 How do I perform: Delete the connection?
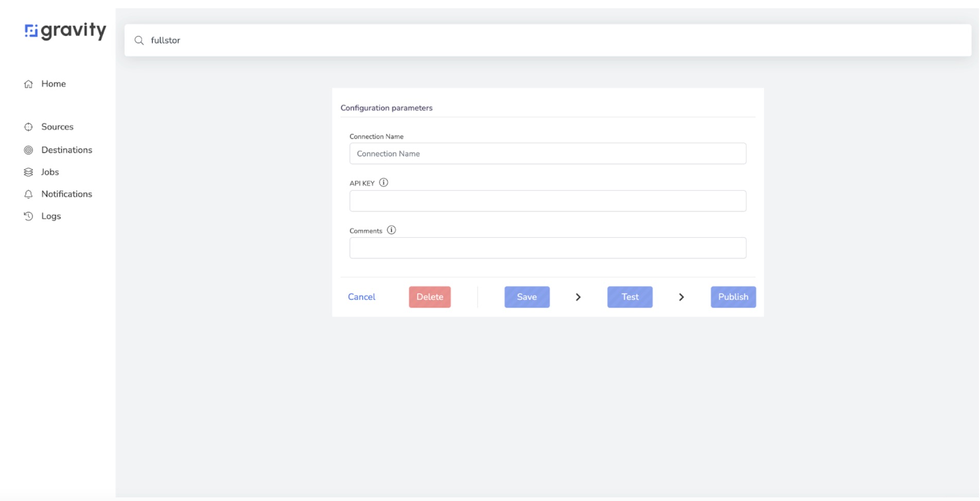430,297
